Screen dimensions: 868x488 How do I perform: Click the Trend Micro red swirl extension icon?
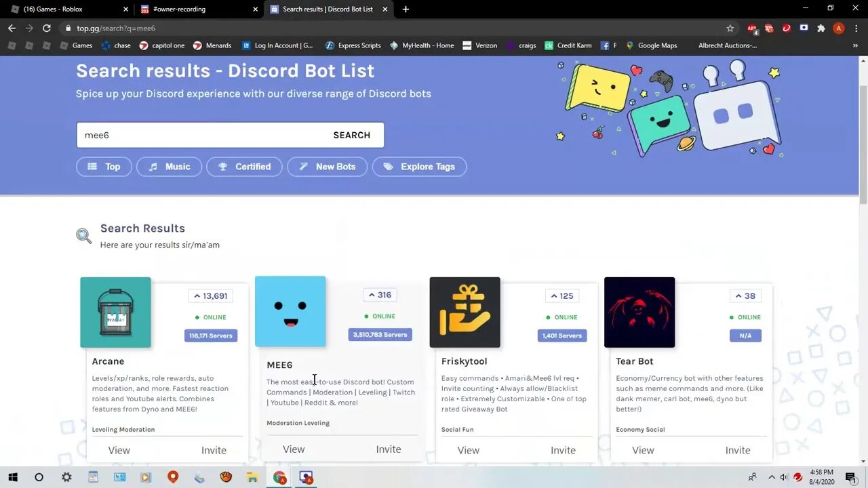[787, 28]
